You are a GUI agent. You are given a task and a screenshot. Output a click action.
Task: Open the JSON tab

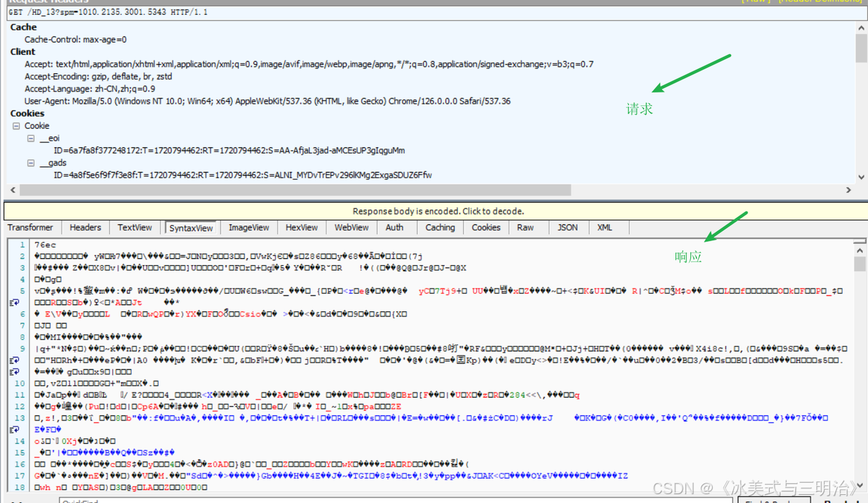568,228
